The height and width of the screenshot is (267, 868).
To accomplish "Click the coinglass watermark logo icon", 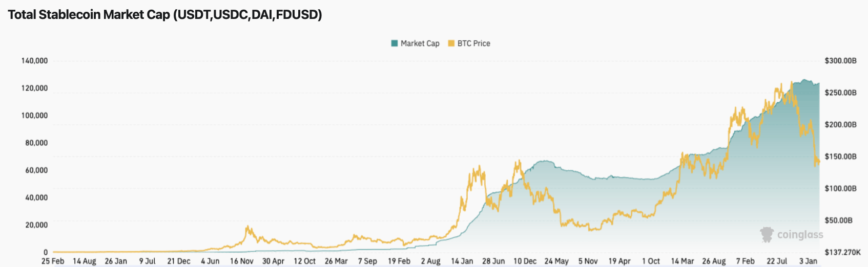I will point(767,235).
